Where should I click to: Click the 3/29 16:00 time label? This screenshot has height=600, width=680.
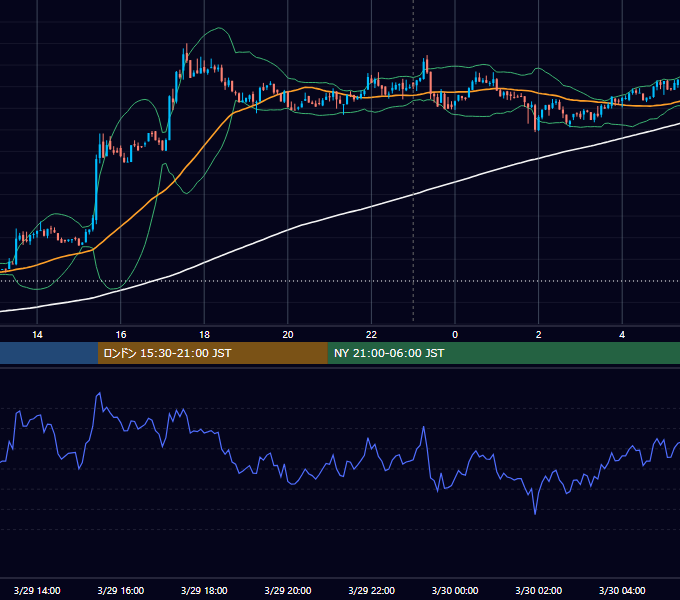[121, 590]
